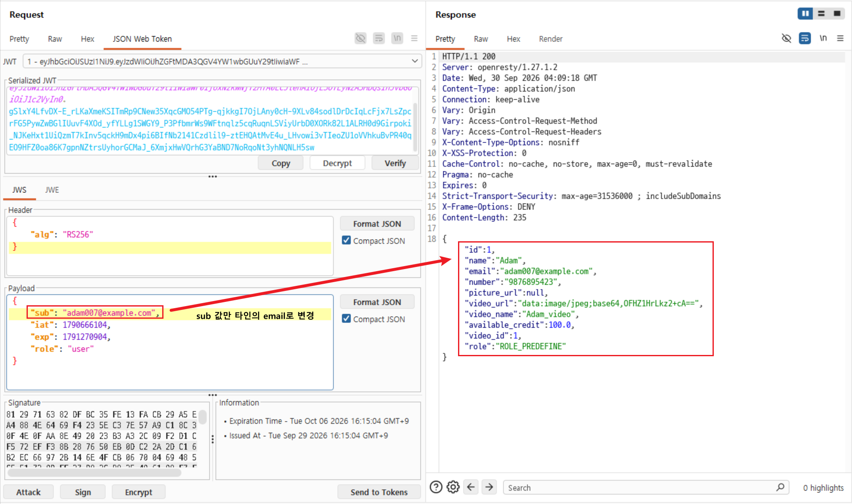Screen dimensions: 852x504
Task: Click the Attack button
Action: pos(29,492)
